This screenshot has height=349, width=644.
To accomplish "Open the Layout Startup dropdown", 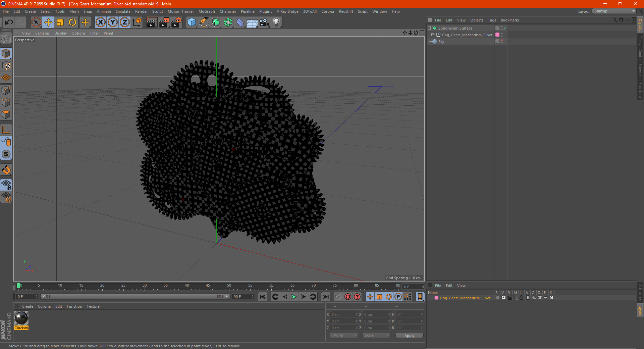I will coord(614,11).
